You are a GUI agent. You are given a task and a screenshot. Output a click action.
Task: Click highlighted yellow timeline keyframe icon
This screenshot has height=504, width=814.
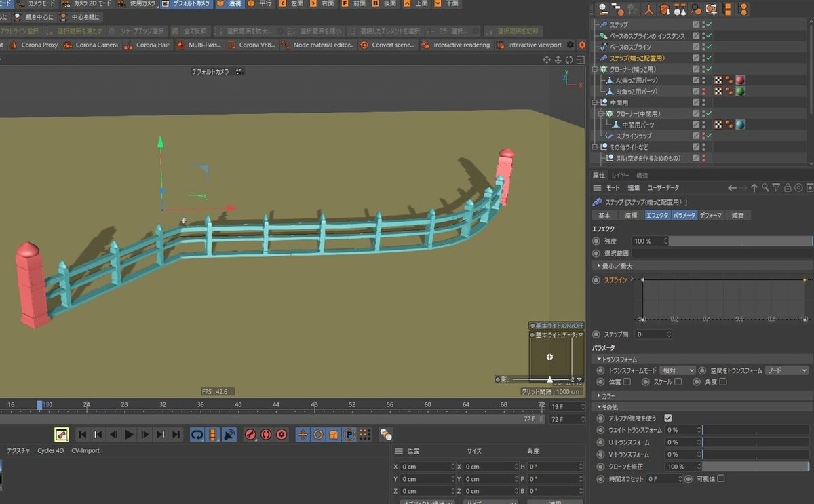[61, 434]
